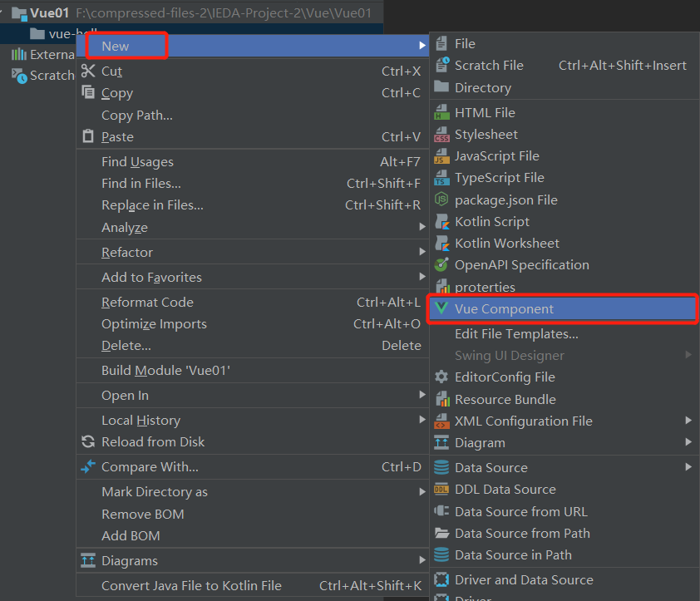Click the File icon in New submenu

(x=441, y=44)
